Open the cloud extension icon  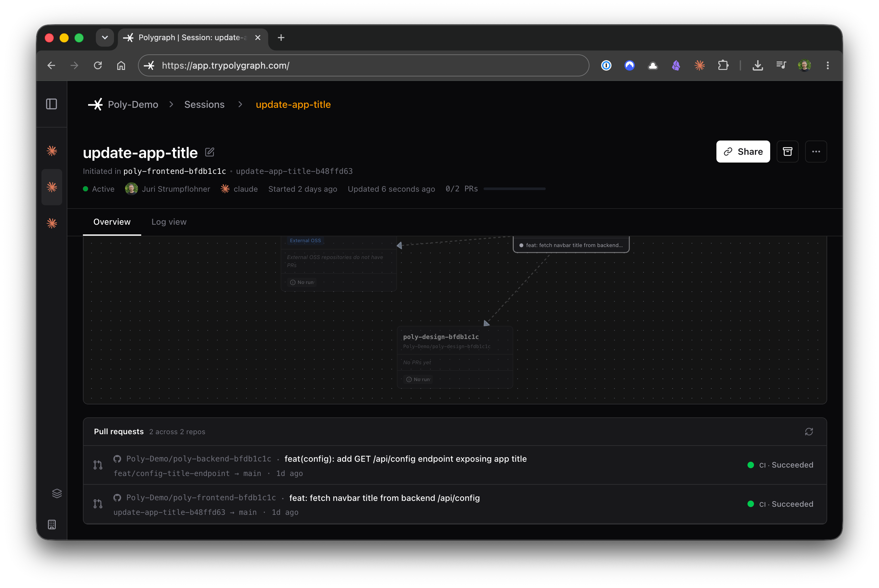pyautogui.click(x=653, y=66)
